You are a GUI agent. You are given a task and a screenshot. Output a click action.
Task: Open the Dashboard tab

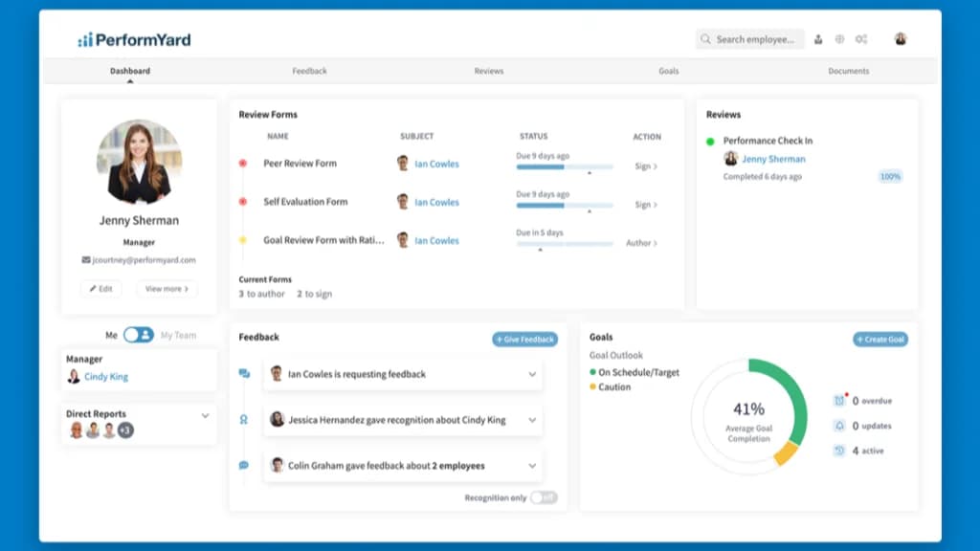coord(130,71)
